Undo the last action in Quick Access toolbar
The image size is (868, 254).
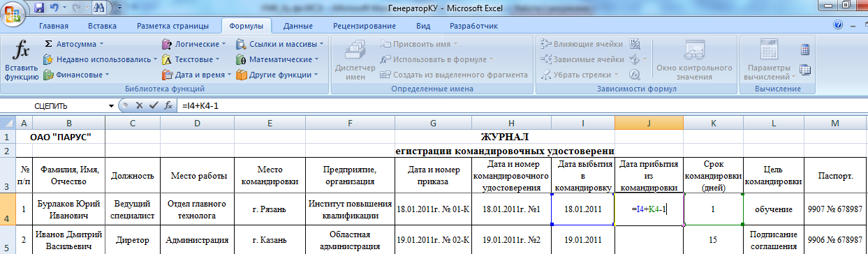pyautogui.click(x=54, y=7)
